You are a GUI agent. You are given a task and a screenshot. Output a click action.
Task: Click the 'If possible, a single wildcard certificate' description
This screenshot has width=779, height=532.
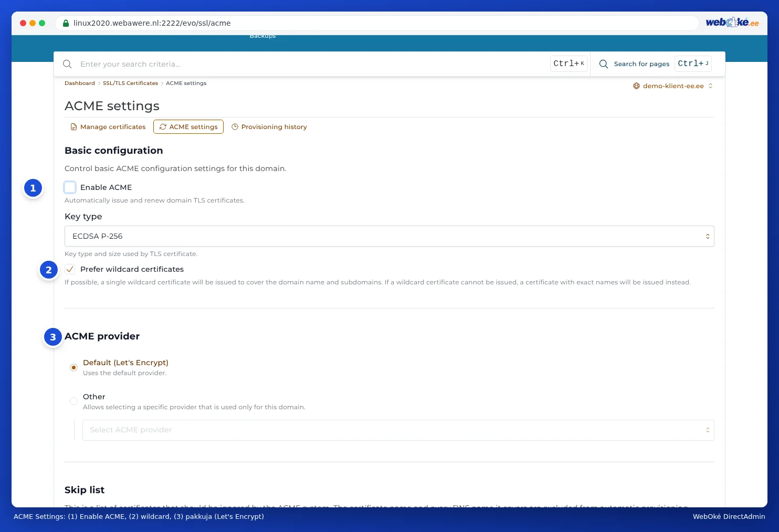[x=377, y=282]
